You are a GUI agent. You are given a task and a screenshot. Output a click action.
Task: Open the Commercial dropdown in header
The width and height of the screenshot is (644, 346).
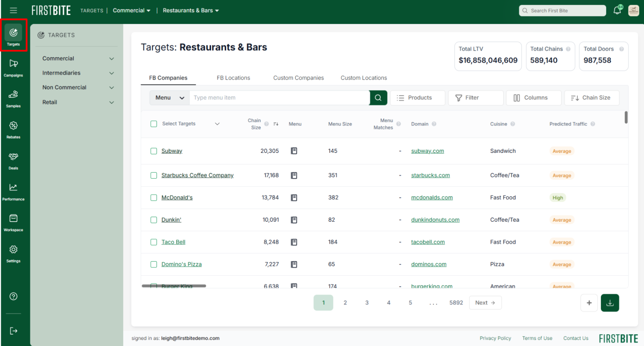pos(131,10)
